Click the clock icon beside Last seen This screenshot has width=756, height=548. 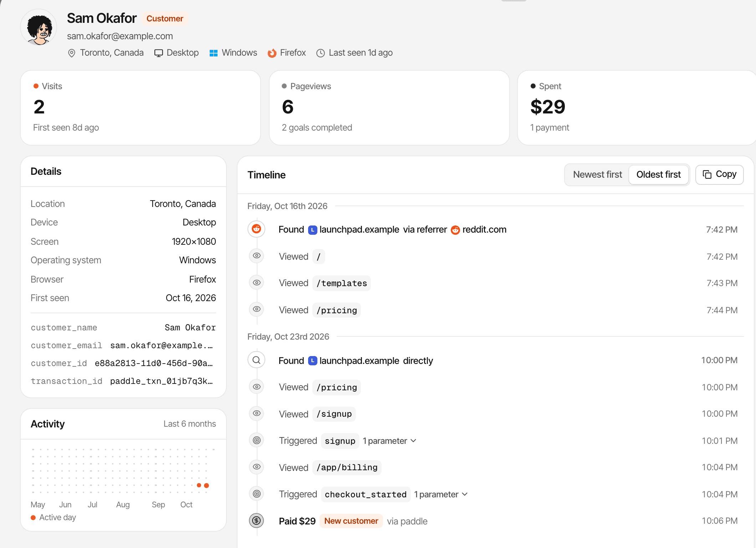321,53
